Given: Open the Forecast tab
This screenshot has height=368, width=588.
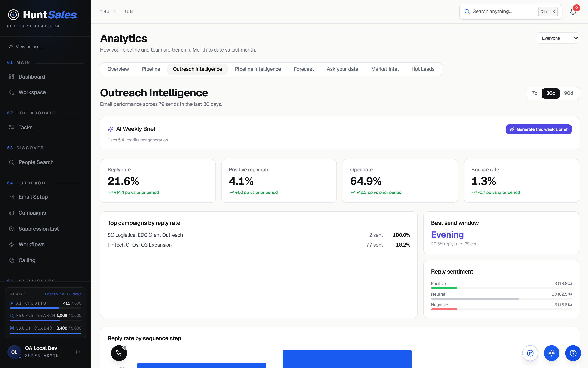Looking at the screenshot, I should click(304, 69).
